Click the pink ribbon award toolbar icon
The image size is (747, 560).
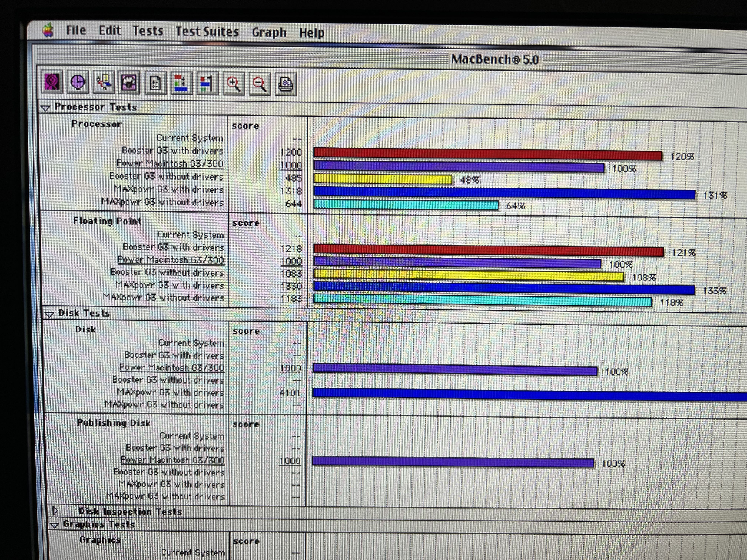(52, 82)
